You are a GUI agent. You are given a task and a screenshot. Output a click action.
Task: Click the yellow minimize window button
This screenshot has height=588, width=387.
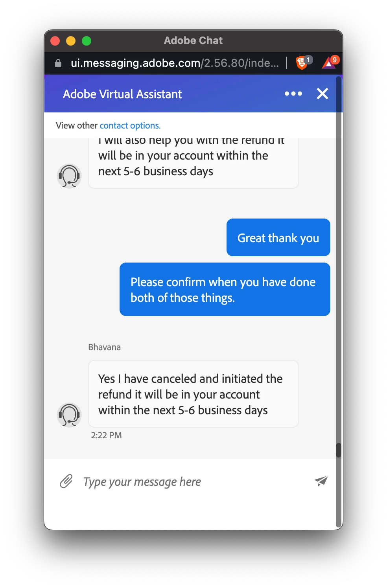[x=71, y=41]
